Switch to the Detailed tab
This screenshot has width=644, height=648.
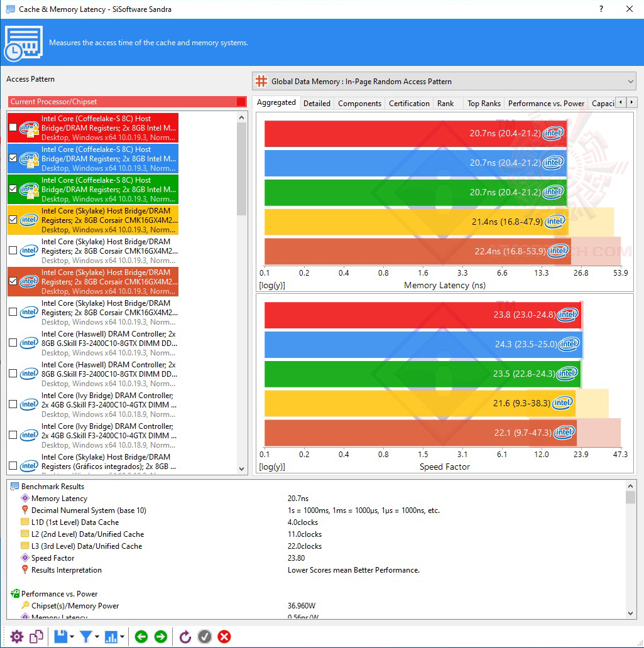coord(317,104)
